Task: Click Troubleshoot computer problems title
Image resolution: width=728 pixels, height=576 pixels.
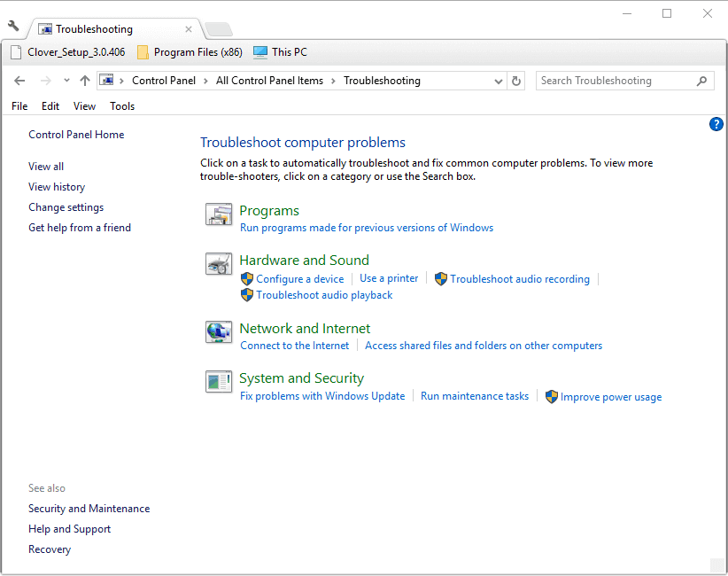Action: (303, 143)
